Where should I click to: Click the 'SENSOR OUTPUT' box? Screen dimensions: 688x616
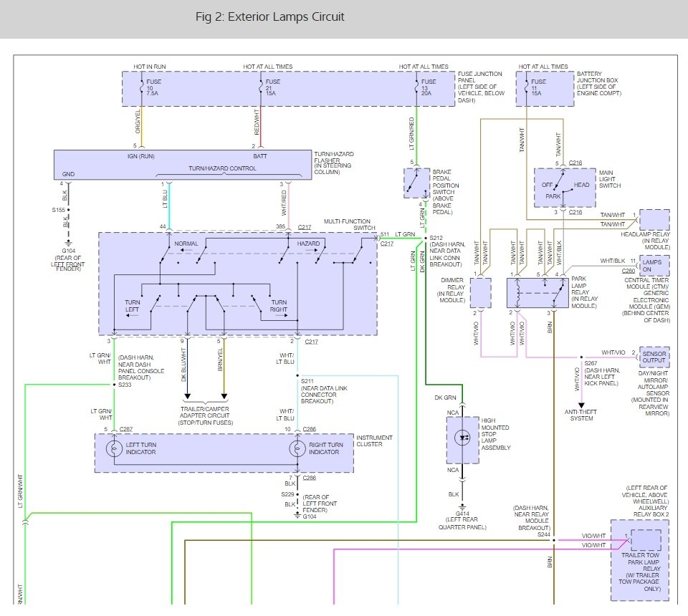click(654, 357)
